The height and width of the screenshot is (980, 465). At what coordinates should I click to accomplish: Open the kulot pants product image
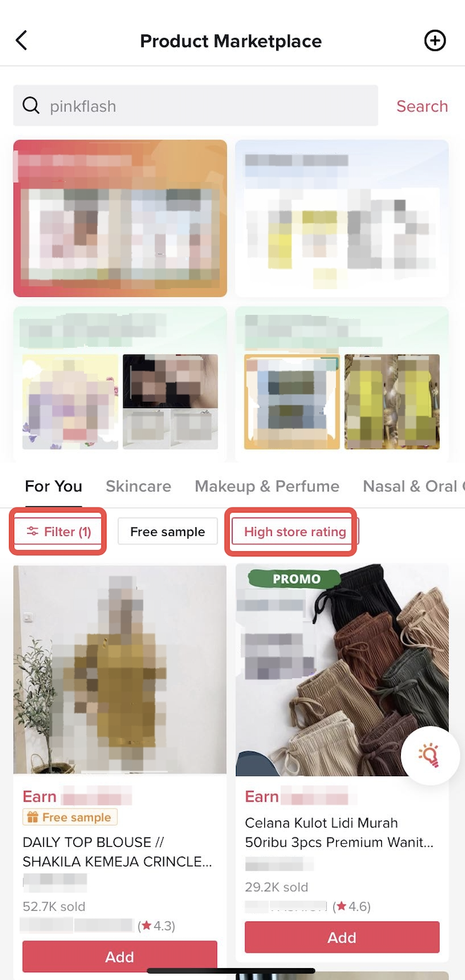[x=342, y=670]
